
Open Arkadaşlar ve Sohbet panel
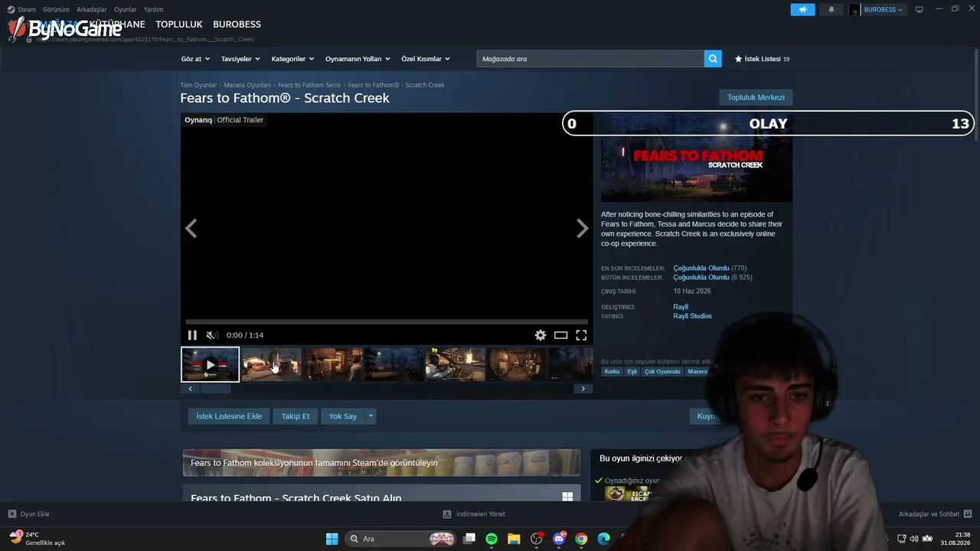(935, 514)
